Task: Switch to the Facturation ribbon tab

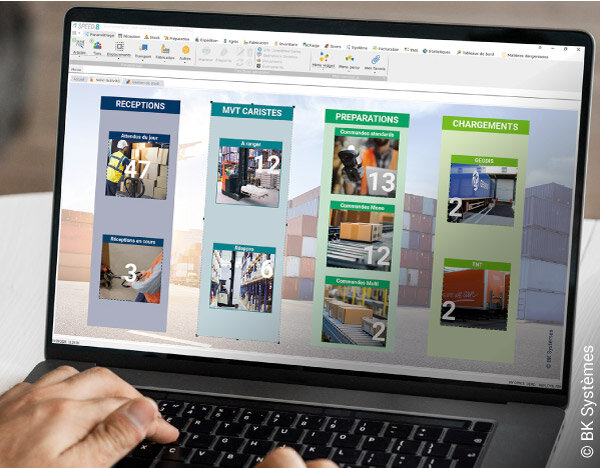Action: (386, 49)
